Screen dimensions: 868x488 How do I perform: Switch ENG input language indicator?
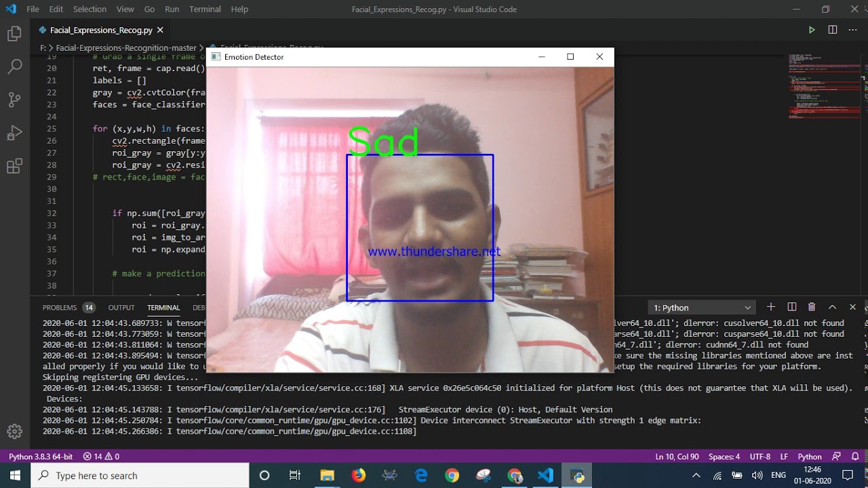tap(778, 475)
